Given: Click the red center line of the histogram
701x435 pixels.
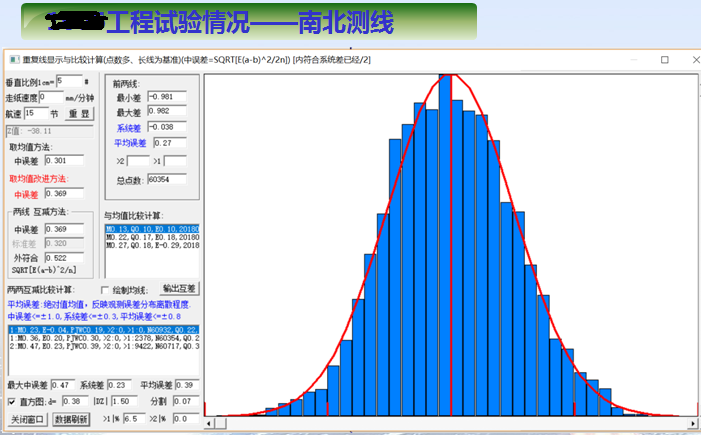Looking at the screenshot, I should [x=451, y=246].
